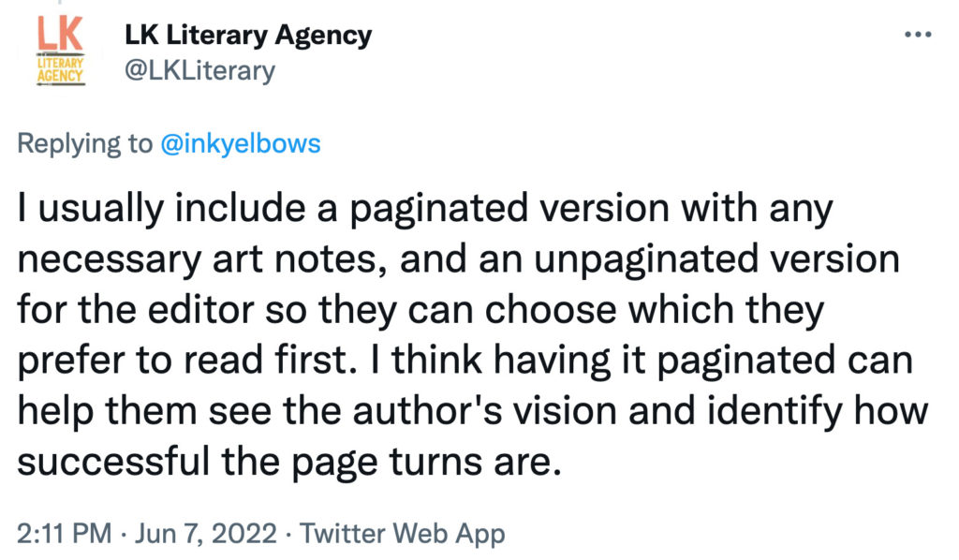Click the LK Literary Agency profile avatar
Viewport: 959px width, 560px height.
coord(60,51)
